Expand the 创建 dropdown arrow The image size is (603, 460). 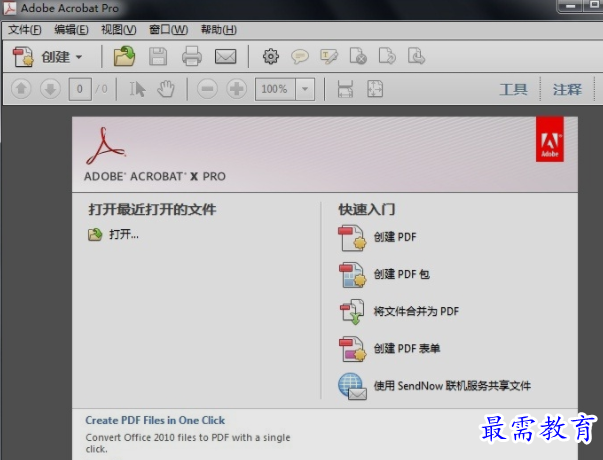tap(79, 57)
